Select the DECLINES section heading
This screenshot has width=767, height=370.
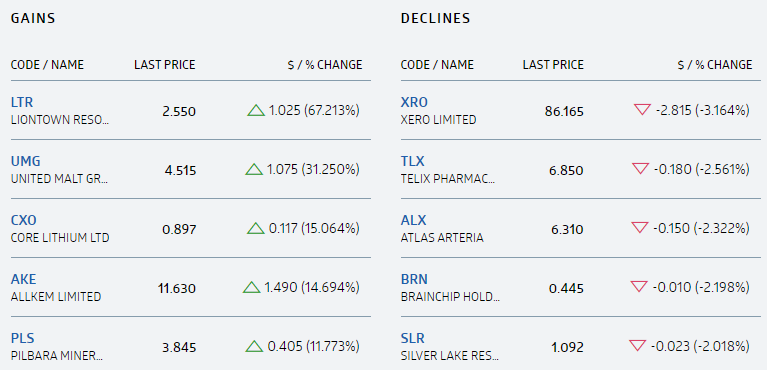coord(435,19)
